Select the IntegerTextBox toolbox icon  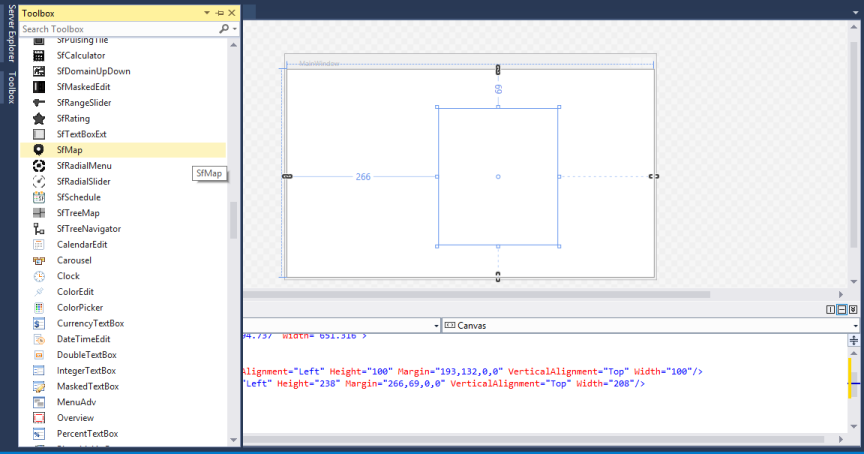click(x=39, y=370)
